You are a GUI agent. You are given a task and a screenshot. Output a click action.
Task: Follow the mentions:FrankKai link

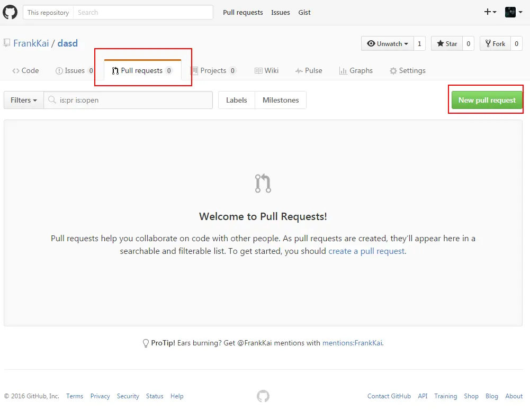[352, 343]
